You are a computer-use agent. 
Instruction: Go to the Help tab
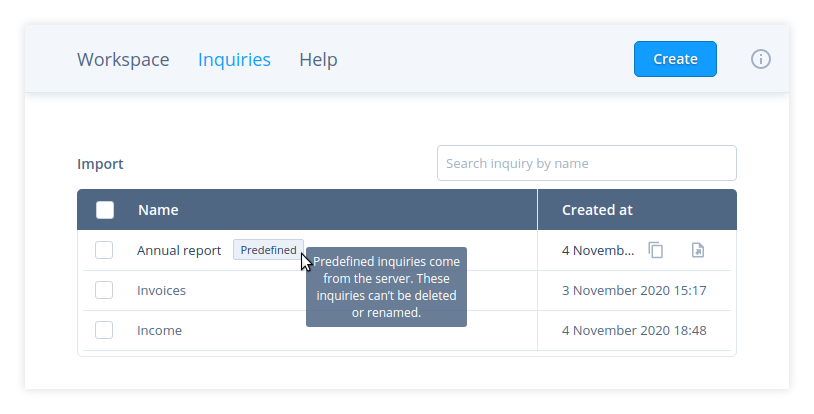318,59
